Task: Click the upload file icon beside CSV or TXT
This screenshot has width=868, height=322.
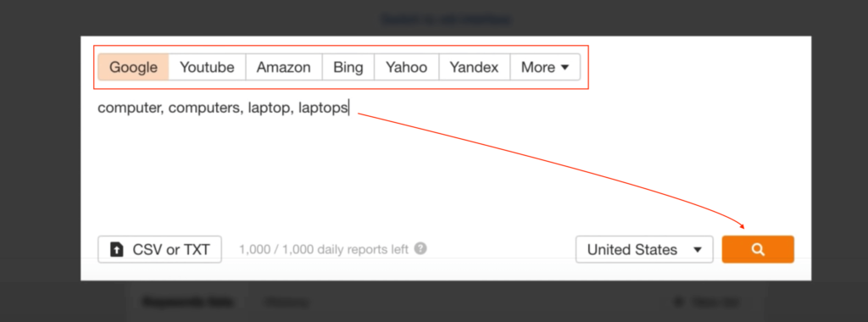Action: pos(117,250)
